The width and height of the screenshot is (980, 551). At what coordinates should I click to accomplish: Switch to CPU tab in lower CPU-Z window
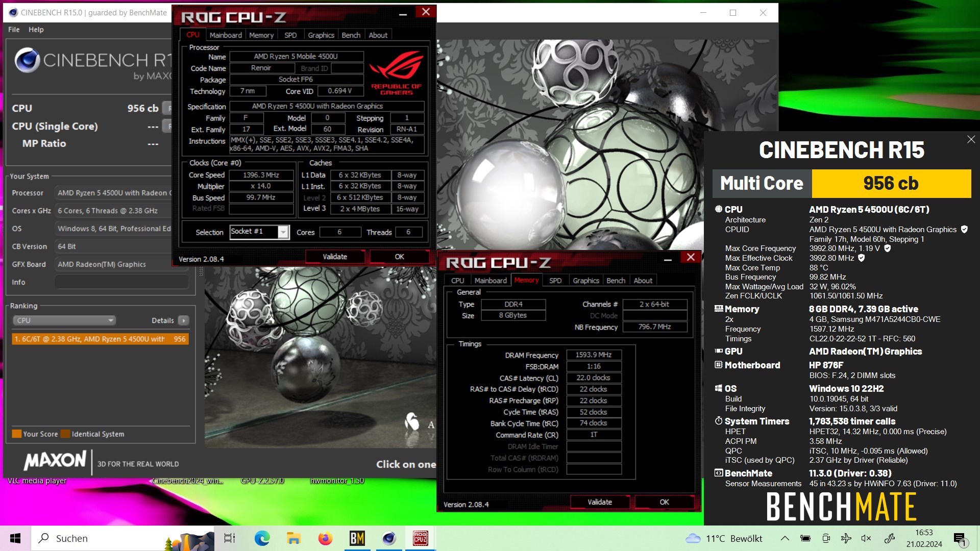(458, 281)
